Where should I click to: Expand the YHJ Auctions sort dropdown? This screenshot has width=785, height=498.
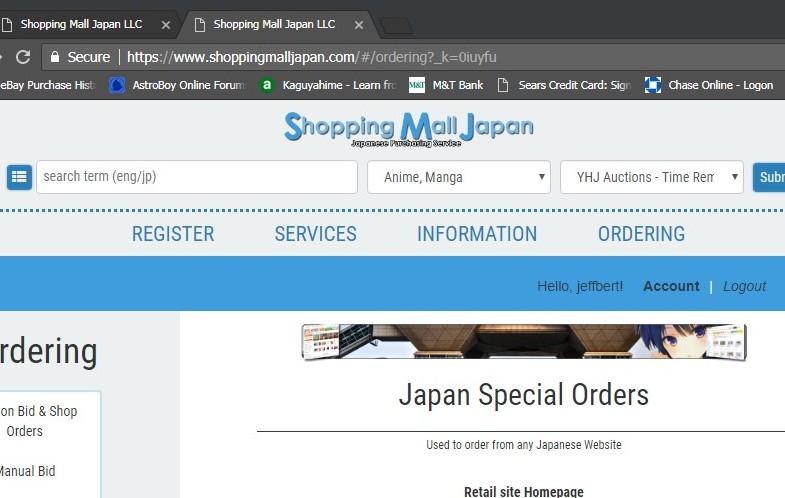click(652, 177)
